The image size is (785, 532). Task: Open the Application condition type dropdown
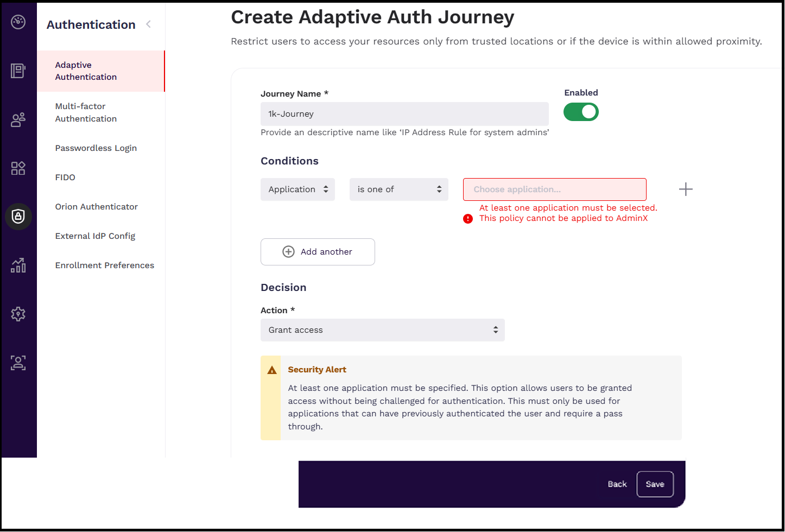(x=297, y=189)
